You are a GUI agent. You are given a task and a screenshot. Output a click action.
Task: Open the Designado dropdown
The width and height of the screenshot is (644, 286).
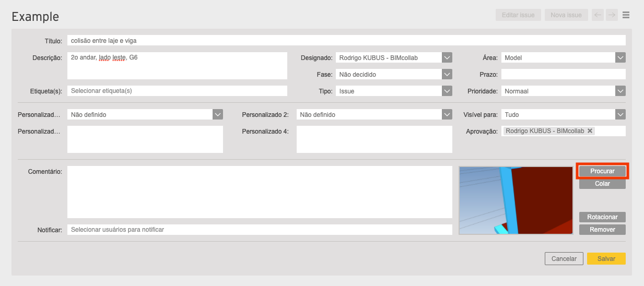[x=447, y=57]
